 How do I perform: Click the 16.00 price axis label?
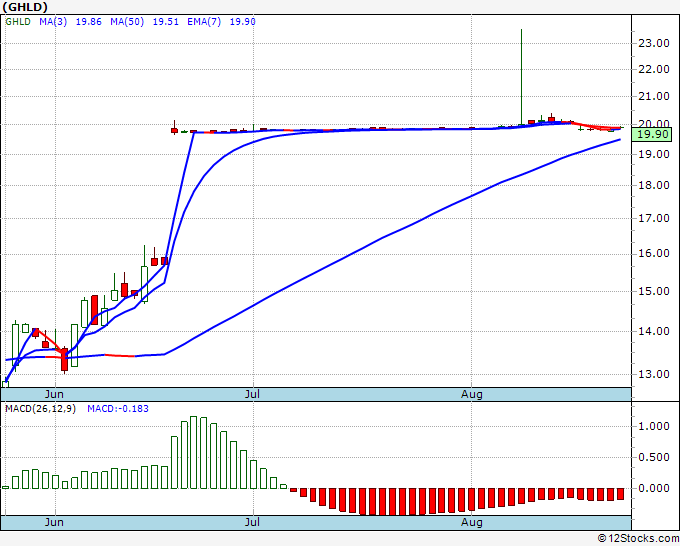click(654, 254)
